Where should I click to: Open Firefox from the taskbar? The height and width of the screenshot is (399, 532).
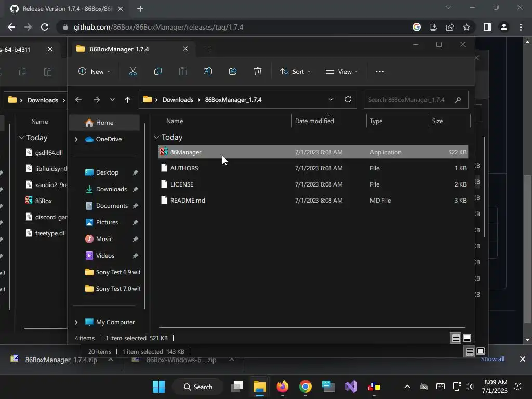[x=282, y=387]
